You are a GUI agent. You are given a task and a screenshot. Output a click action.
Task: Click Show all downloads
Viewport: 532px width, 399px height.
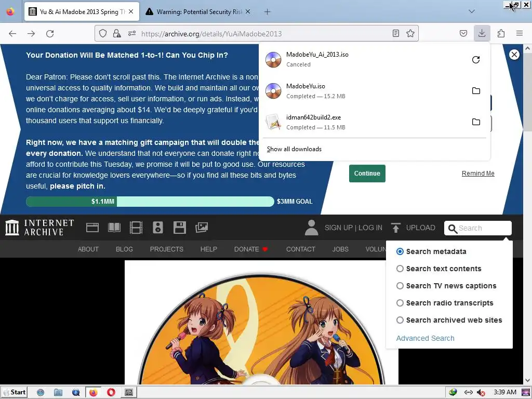[x=294, y=149]
